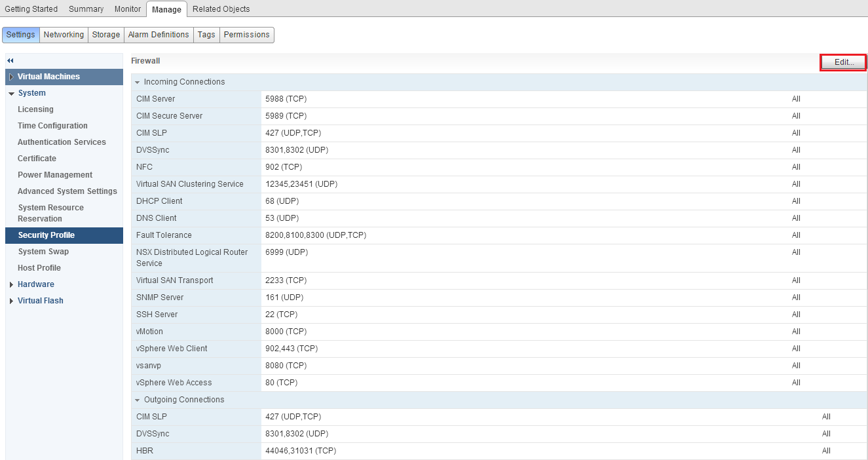Select Certificate in the sidebar

click(37, 159)
